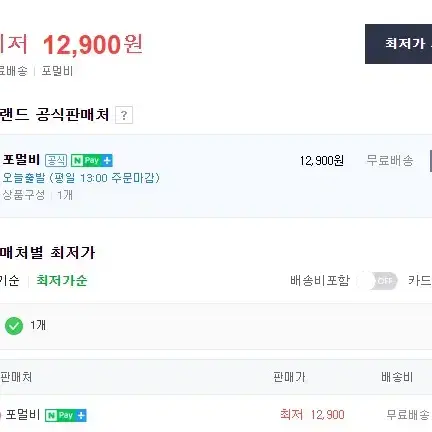The width and height of the screenshot is (432, 432).
Task: Click 포멀비 brand link under top price
Action: [57, 71]
